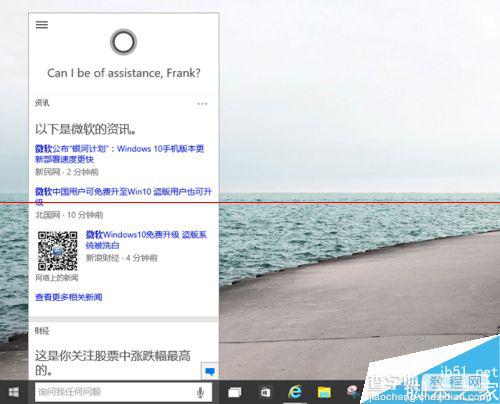
Task: Open the news link about Windows 10手机版本
Action: 119,154
